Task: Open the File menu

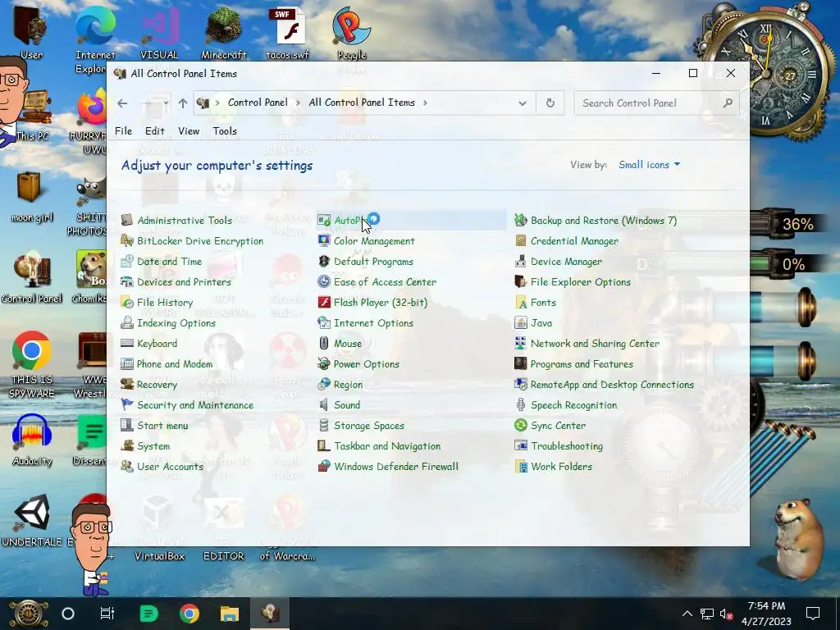Action: 123,130
